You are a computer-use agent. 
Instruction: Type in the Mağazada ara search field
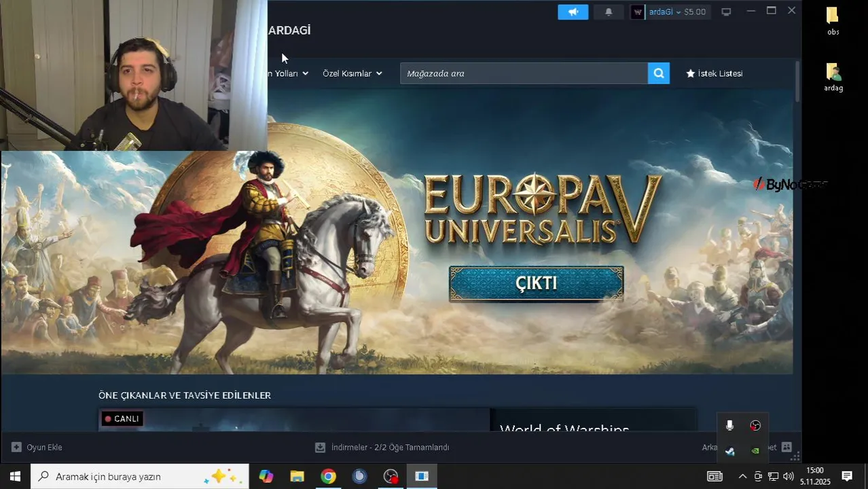[524, 73]
